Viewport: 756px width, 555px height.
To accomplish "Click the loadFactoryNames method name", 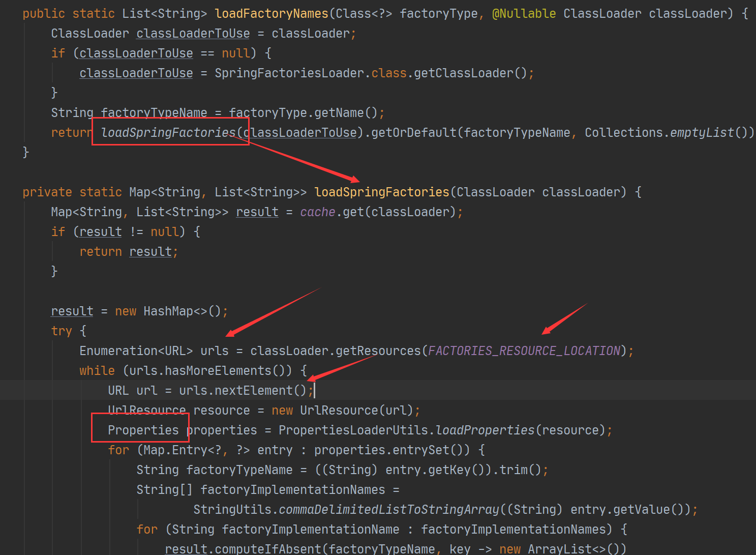I will 271,14.
